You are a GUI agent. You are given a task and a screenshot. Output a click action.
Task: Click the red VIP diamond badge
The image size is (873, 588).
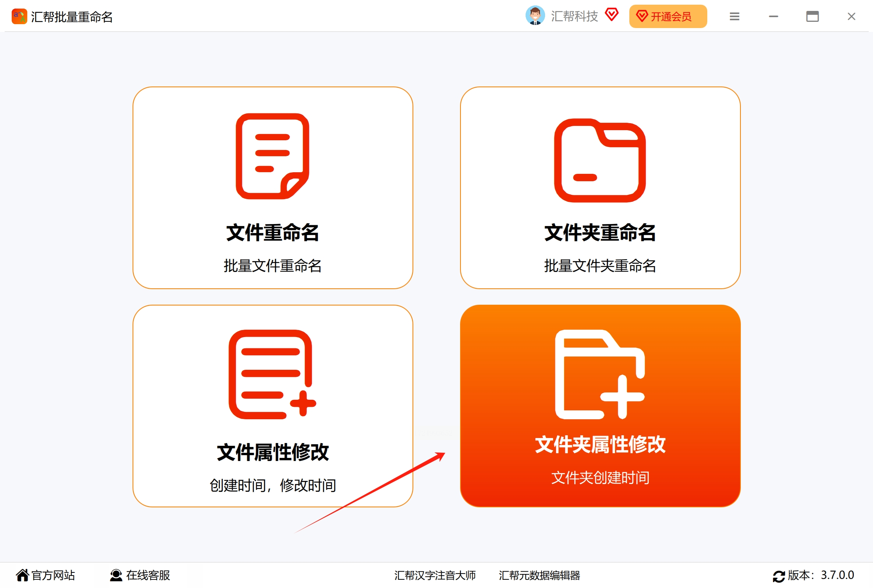tap(611, 15)
